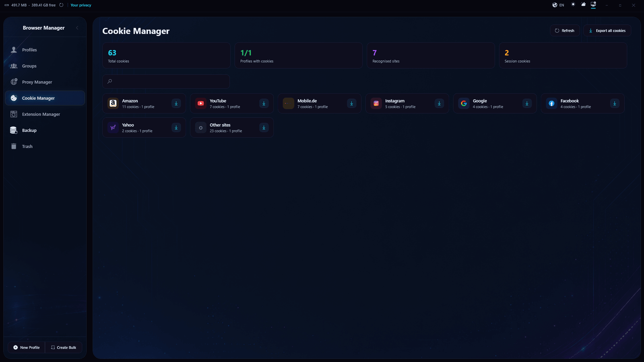The image size is (644, 362).
Task: Click the Profiles with cookies stat card
Action: click(x=299, y=56)
